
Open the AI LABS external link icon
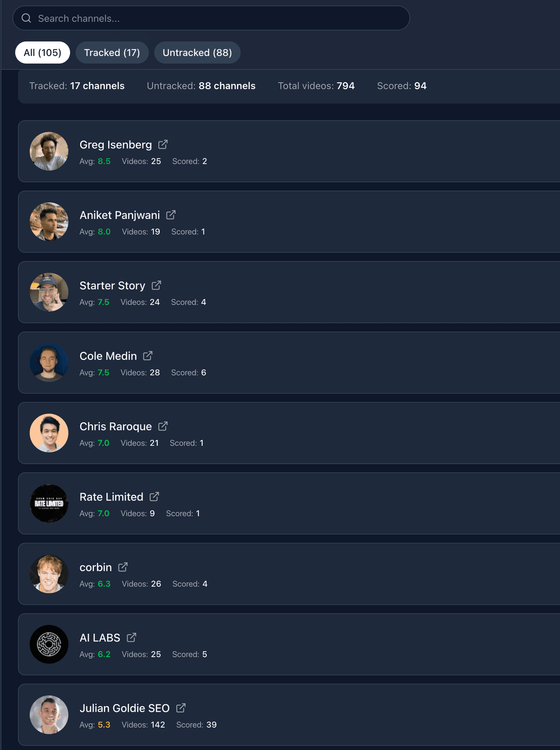click(x=132, y=638)
